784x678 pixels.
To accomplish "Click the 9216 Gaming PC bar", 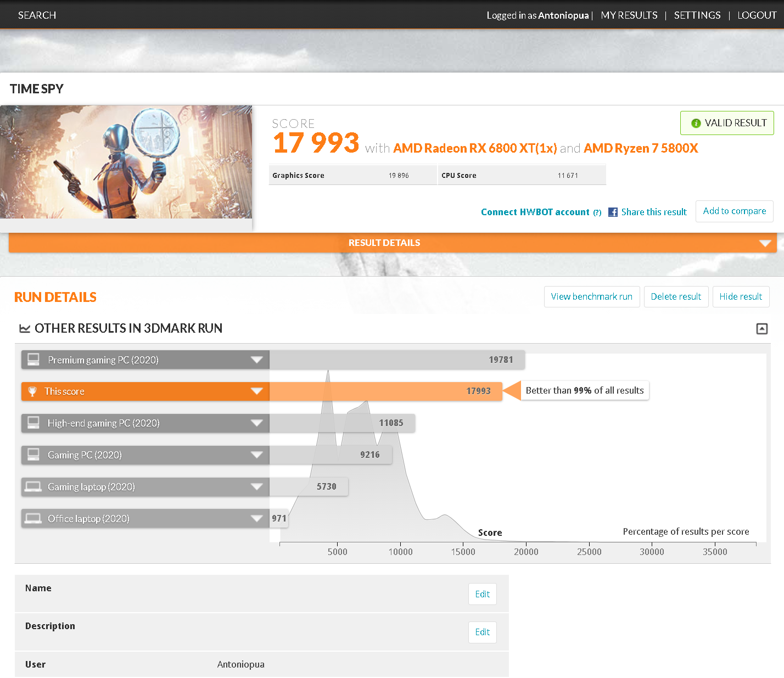I will pyautogui.click(x=331, y=455).
